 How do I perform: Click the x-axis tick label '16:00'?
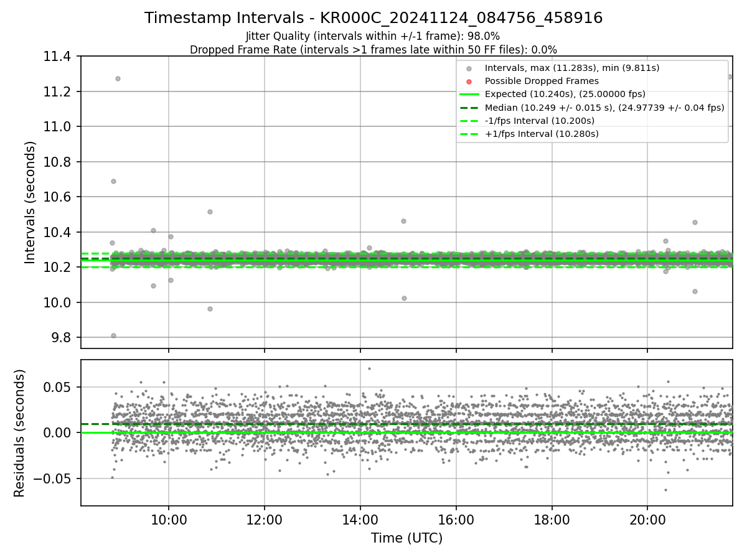456,519
